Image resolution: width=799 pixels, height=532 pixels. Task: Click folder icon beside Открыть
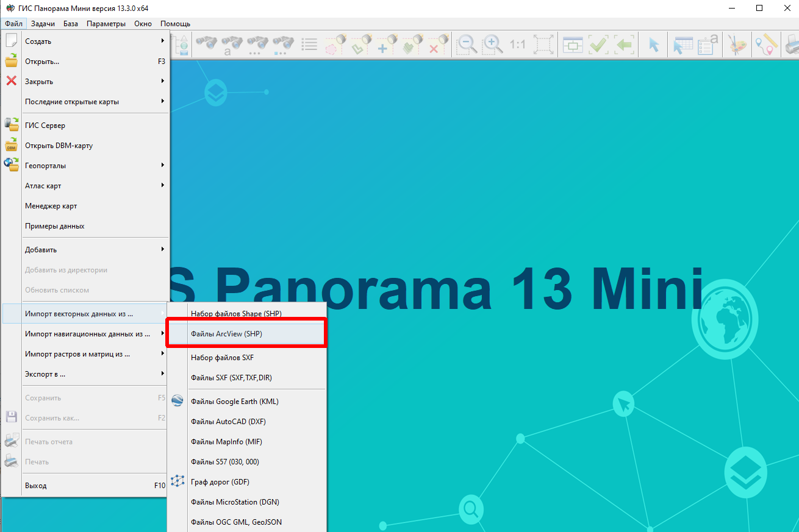pos(11,61)
